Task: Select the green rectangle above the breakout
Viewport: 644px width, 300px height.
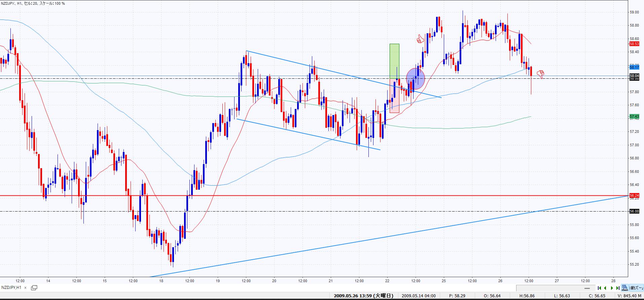Action: point(394,61)
